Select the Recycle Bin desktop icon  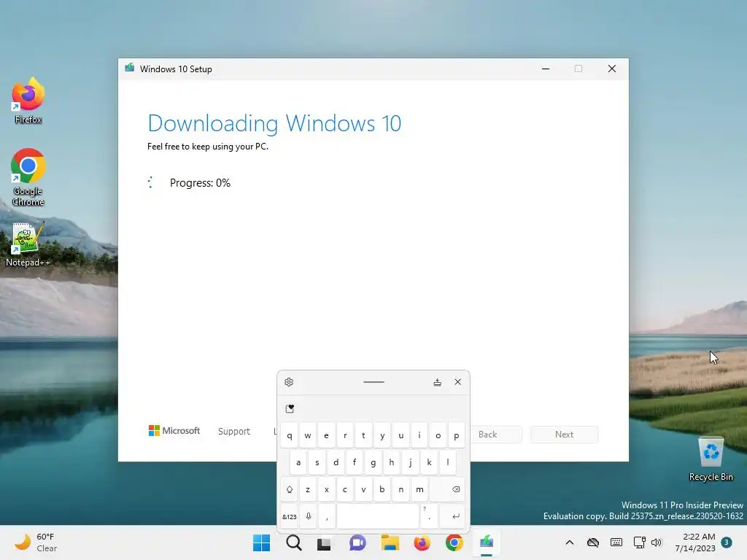(x=711, y=459)
